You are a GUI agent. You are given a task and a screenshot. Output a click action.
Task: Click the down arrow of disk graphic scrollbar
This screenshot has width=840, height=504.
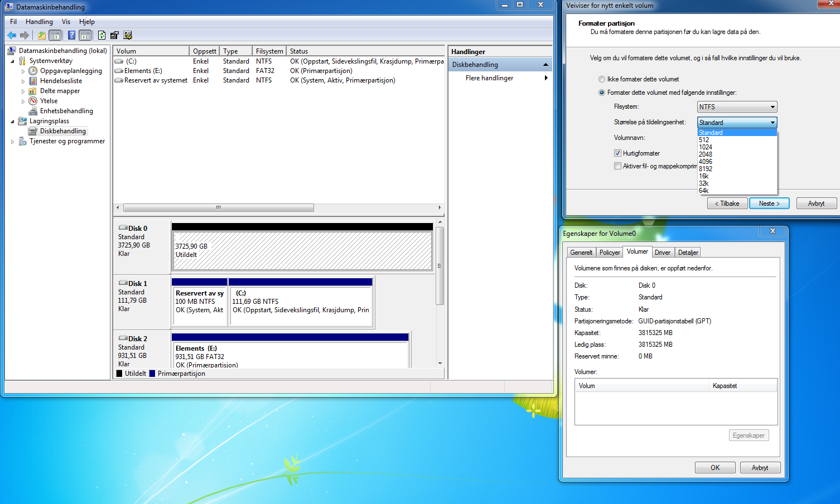[440, 364]
